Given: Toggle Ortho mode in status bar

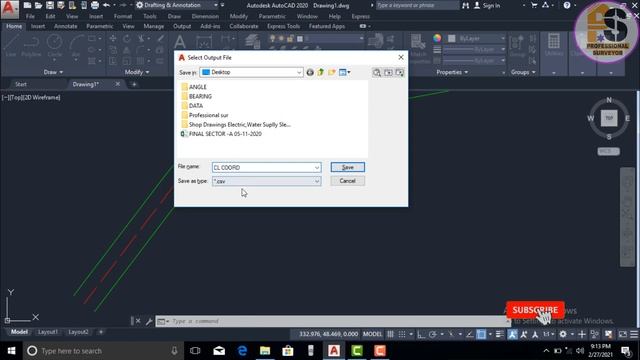Looking at the screenshot, I should tap(421, 334).
